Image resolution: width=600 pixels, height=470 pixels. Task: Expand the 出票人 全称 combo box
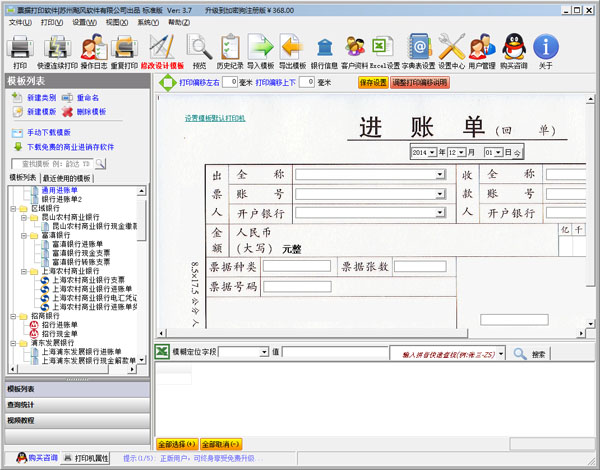440,174
